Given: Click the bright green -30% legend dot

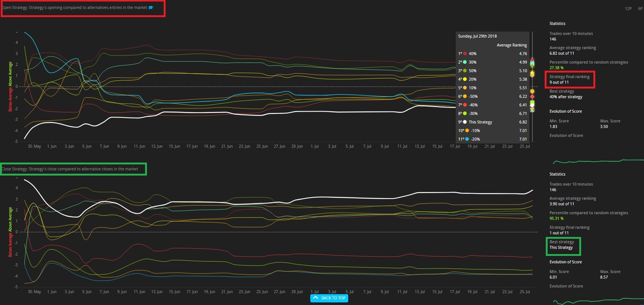Looking at the screenshot, I should 465,113.
